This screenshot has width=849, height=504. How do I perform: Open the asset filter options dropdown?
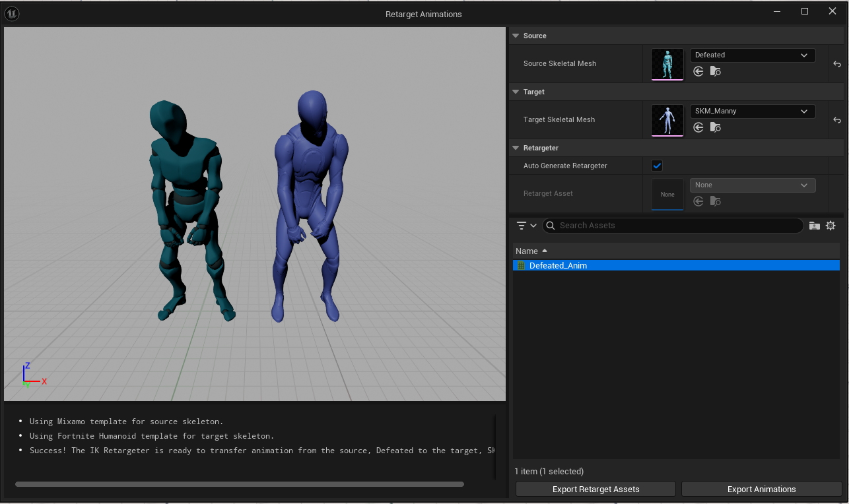526,226
